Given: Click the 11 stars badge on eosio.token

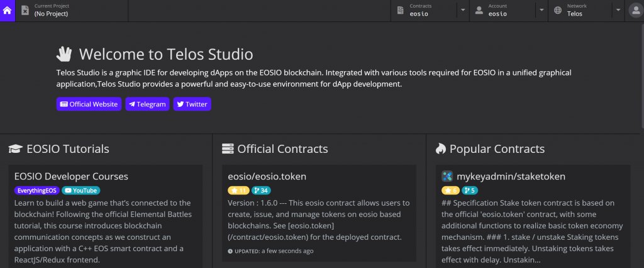Looking at the screenshot, I should tap(238, 191).
